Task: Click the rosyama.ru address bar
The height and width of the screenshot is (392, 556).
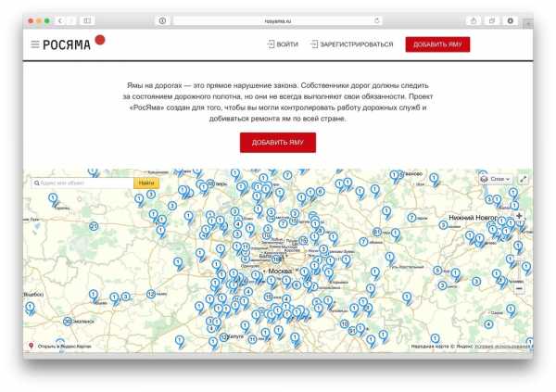Action: [x=277, y=20]
